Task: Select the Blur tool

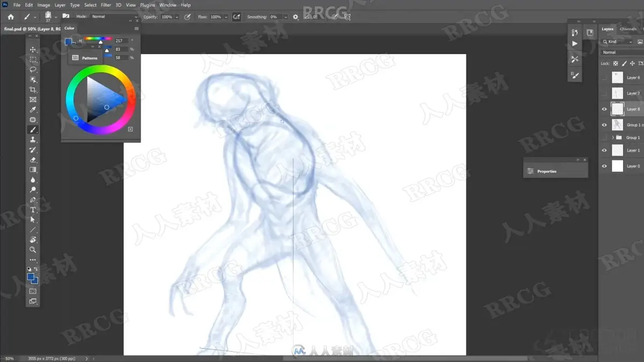Action: click(x=33, y=180)
